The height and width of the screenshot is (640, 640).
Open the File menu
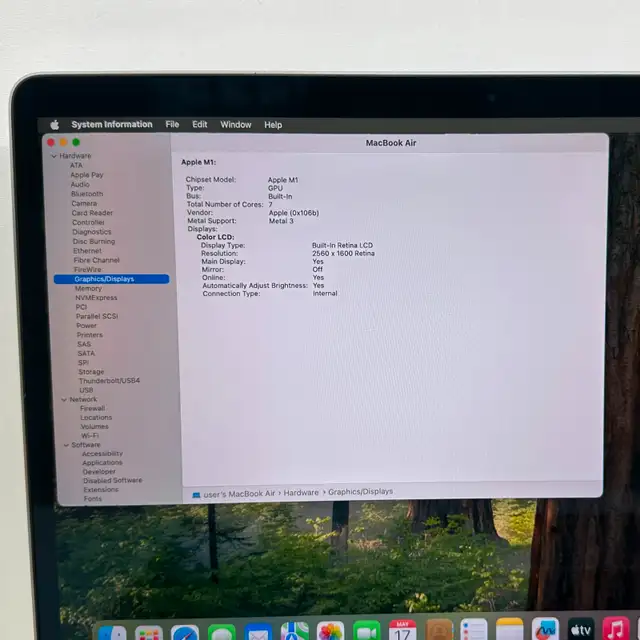(172, 125)
